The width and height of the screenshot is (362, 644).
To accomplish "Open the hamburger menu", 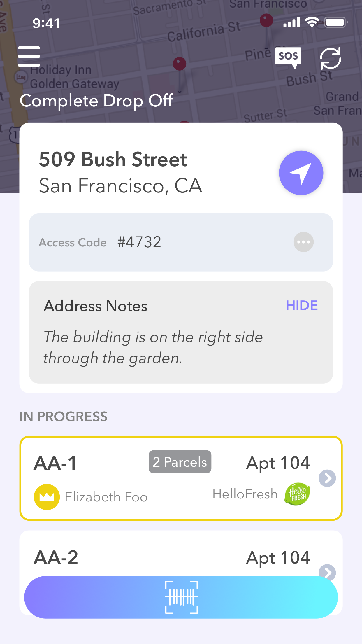I will (29, 56).
